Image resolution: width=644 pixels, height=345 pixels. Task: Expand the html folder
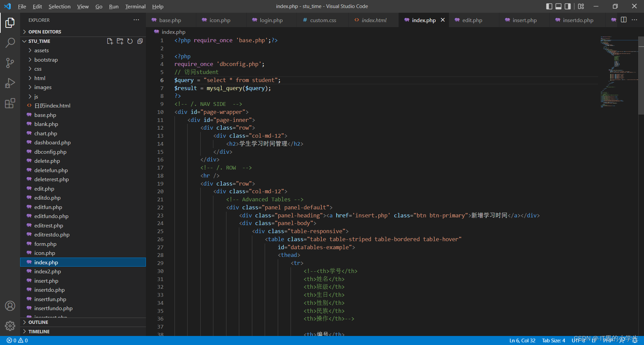[83, 78]
